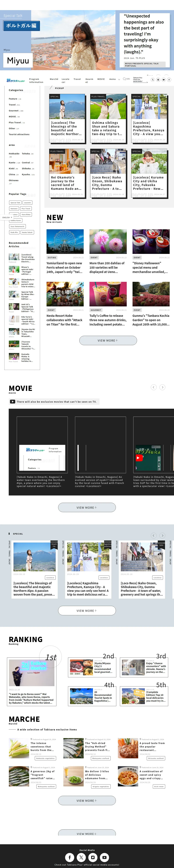Open the header Instagram icon

pyautogui.click(x=158, y=80)
